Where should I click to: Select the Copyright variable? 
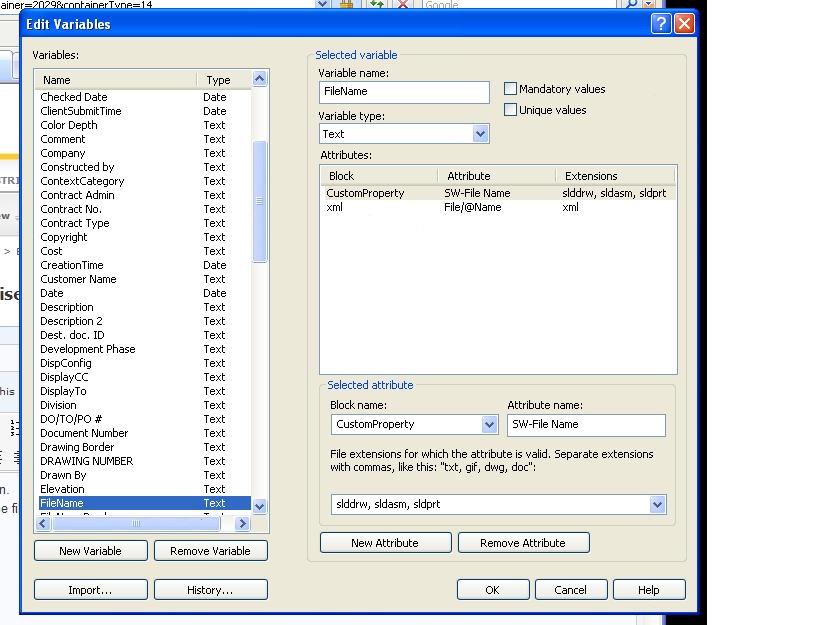tap(144, 237)
